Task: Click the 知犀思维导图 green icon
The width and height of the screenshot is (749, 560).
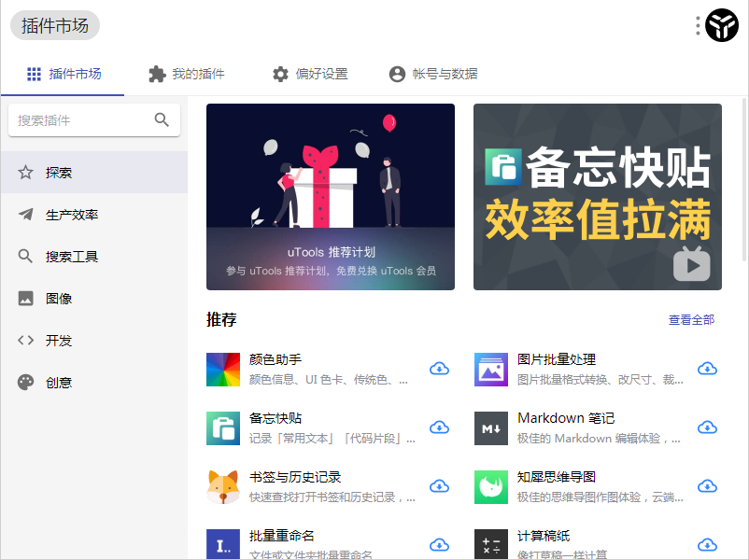Action: [491, 487]
